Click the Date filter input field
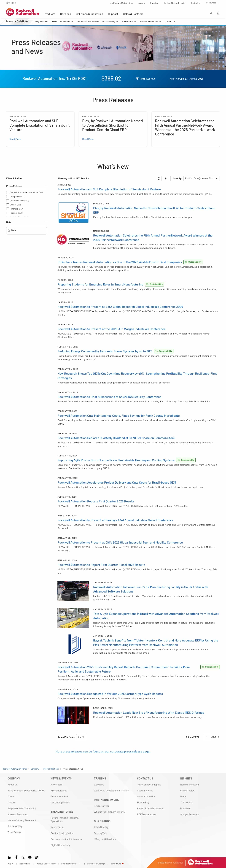The image size is (226, 868). tap(26, 230)
